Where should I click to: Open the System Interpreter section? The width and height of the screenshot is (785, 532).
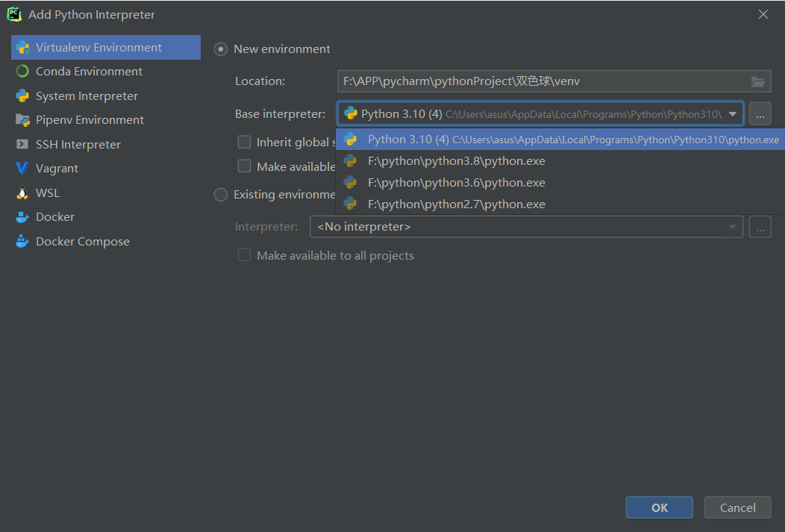[x=87, y=96]
